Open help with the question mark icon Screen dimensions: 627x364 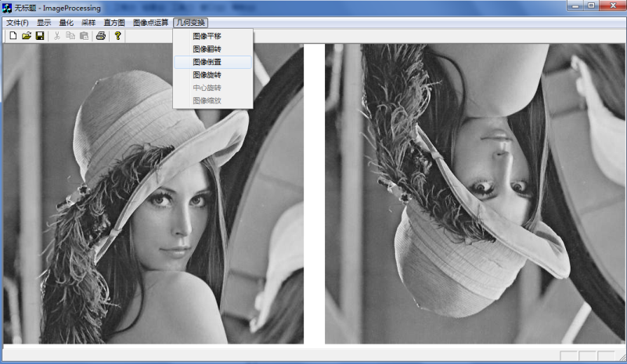(x=117, y=35)
